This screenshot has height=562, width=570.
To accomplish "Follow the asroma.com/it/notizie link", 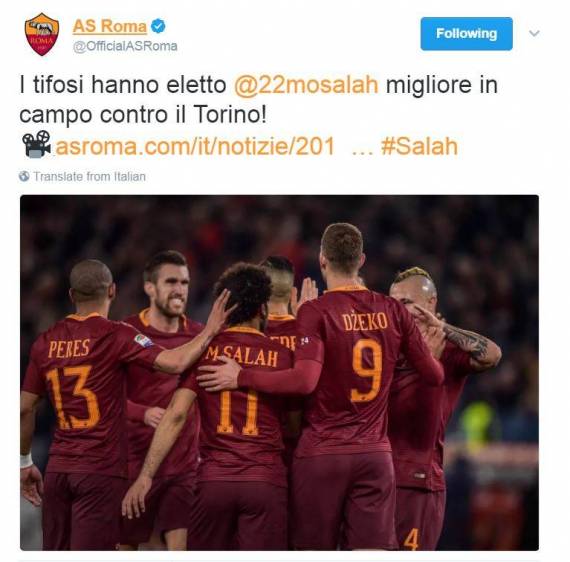I will click(x=194, y=146).
